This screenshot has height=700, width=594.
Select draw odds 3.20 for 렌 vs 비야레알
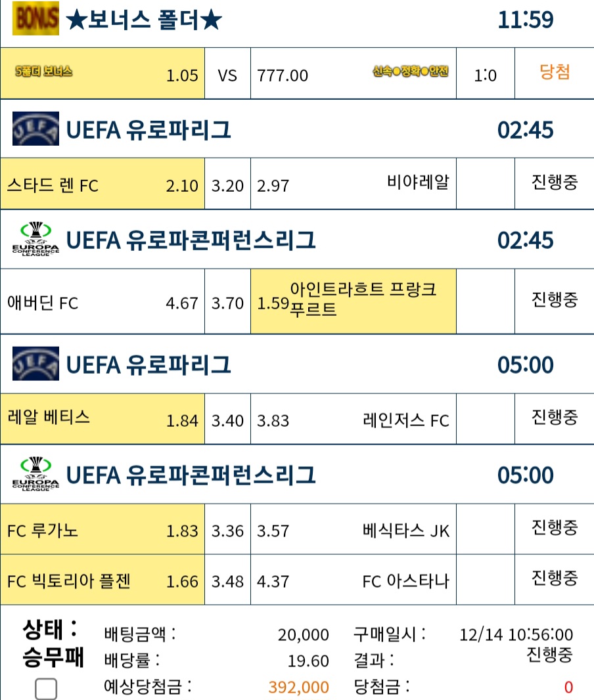pos(228,183)
